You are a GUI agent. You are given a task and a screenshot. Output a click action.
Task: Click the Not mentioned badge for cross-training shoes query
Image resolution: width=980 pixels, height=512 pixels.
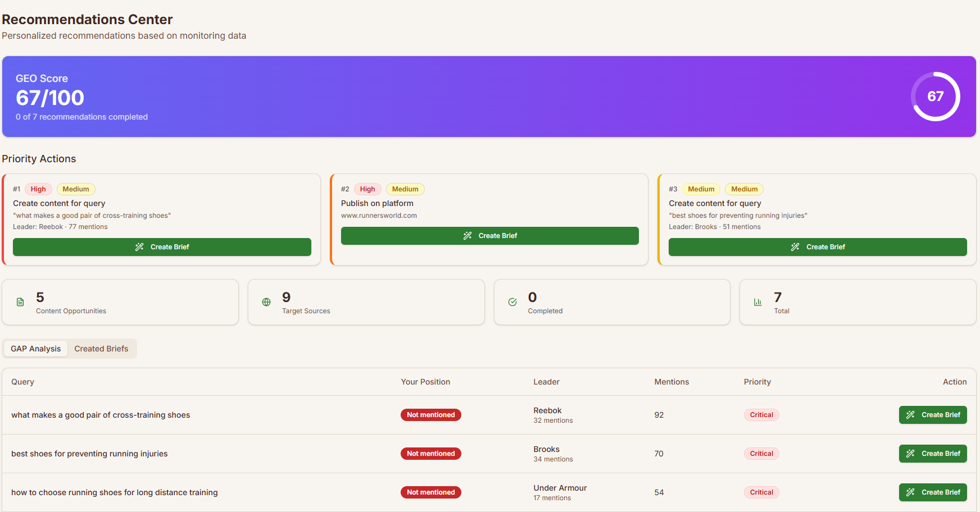(431, 415)
